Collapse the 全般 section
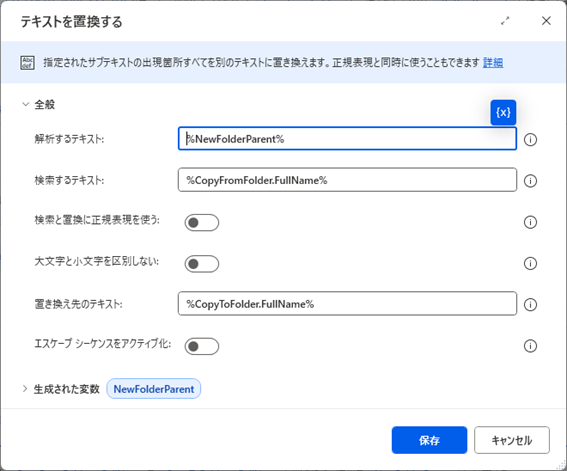The height and width of the screenshot is (471, 567). point(25,104)
